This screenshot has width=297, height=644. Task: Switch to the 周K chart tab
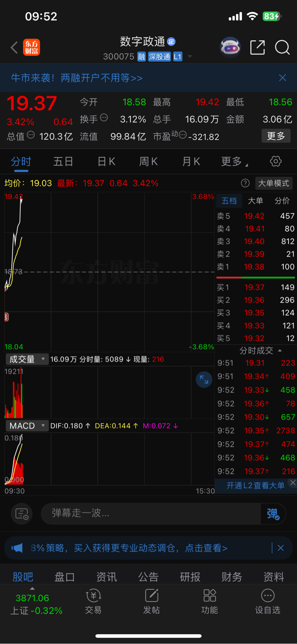[x=148, y=161]
